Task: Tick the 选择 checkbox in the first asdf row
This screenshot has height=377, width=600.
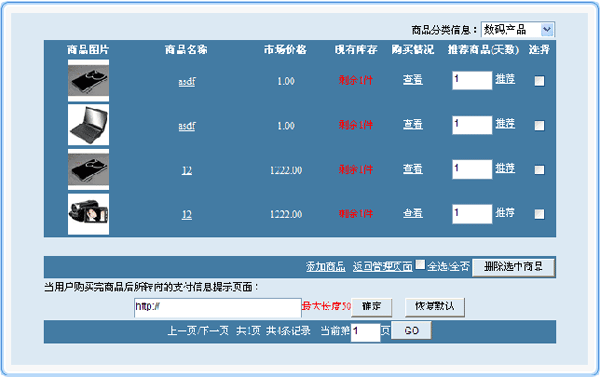Action: pyautogui.click(x=540, y=81)
